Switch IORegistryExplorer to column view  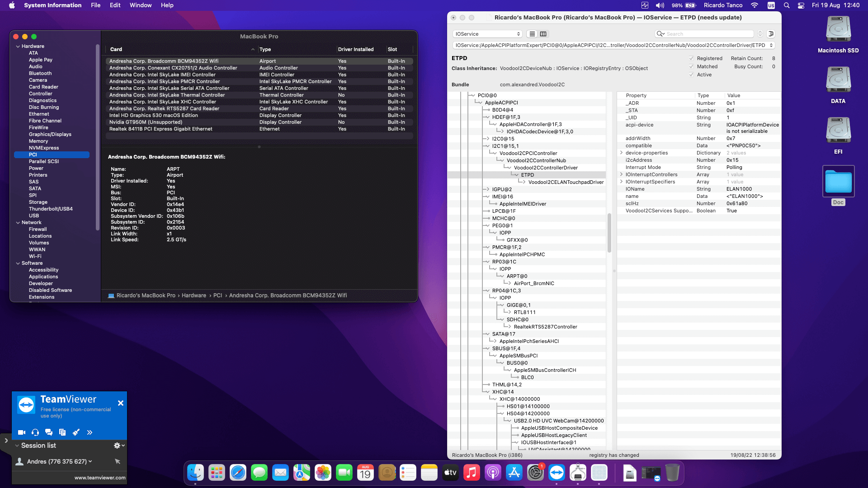pyautogui.click(x=542, y=33)
